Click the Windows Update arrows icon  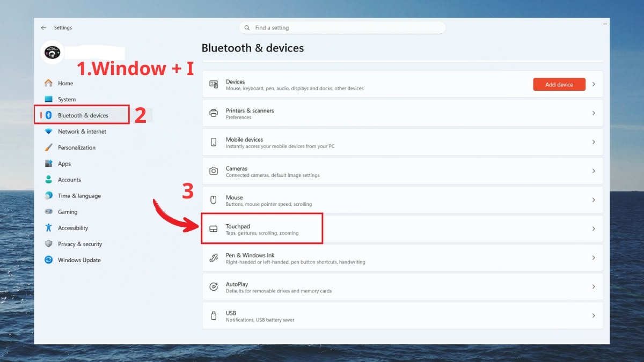pos(49,260)
